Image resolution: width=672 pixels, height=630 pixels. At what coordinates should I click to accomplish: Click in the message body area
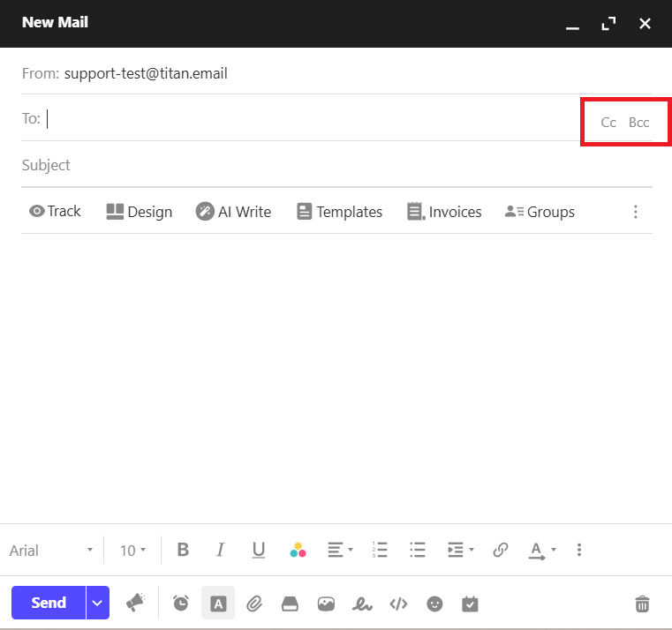click(x=336, y=377)
